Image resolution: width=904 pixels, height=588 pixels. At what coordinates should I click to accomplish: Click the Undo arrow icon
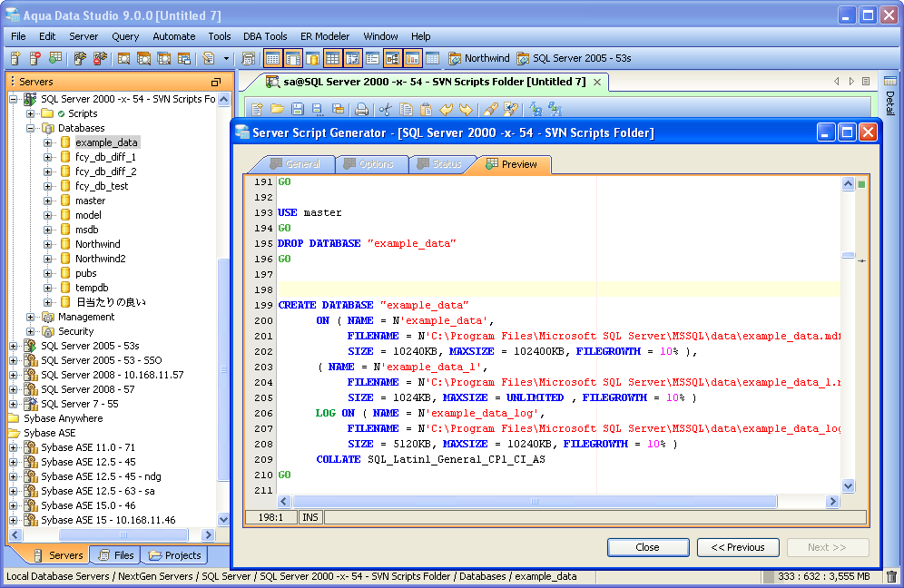click(x=447, y=110)
